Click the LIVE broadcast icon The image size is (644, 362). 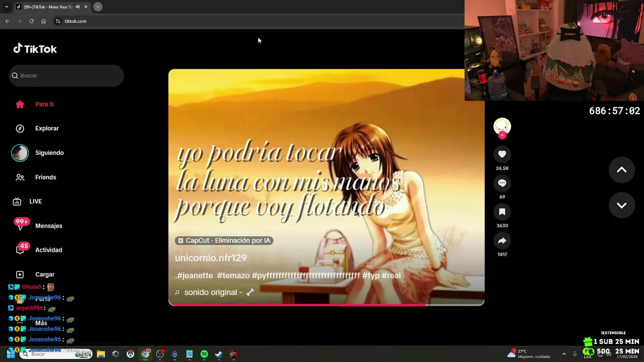17,201
